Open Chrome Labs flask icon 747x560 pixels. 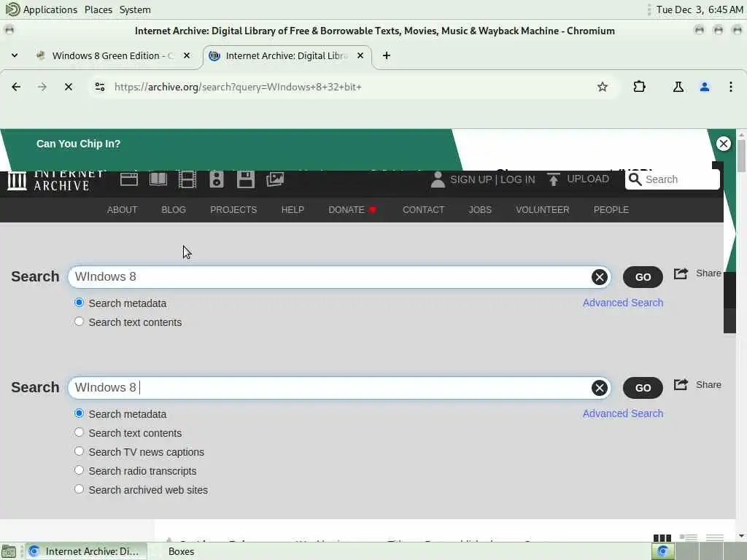coord(678,87)
